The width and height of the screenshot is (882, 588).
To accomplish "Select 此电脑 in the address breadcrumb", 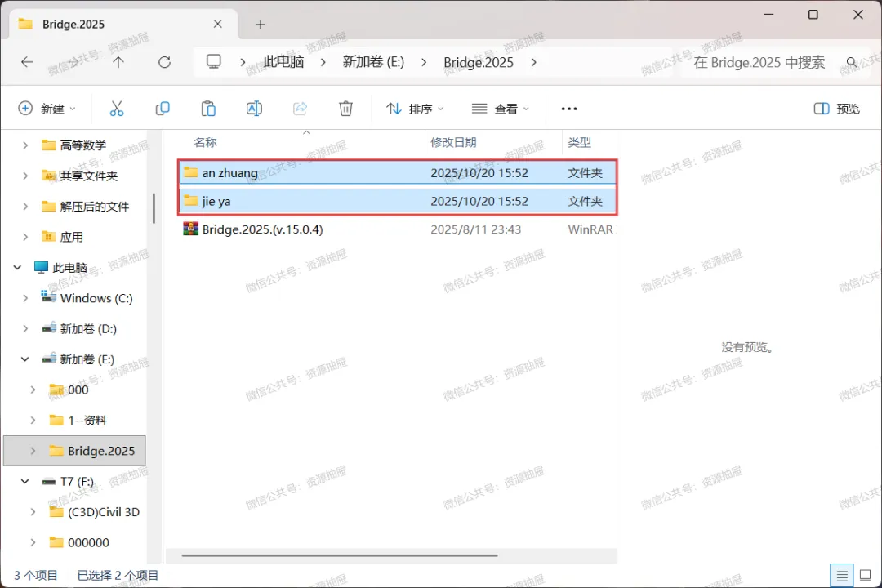I will click(x=284, y=62).
